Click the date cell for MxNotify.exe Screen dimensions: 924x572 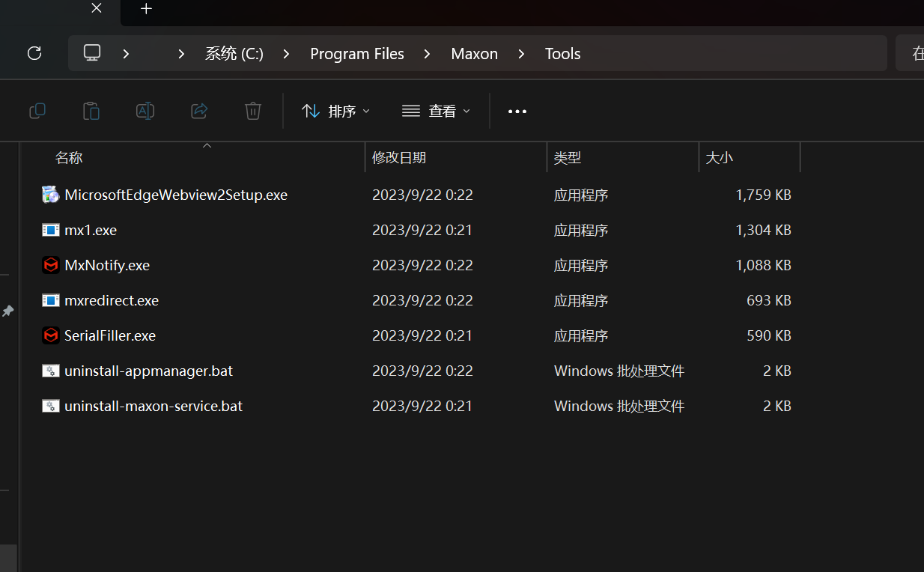coord(422,265)
